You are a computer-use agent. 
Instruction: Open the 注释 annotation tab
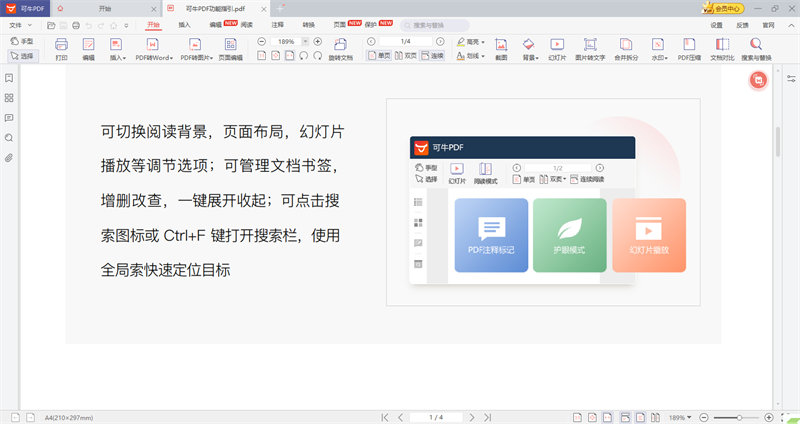tap(277, 23)
